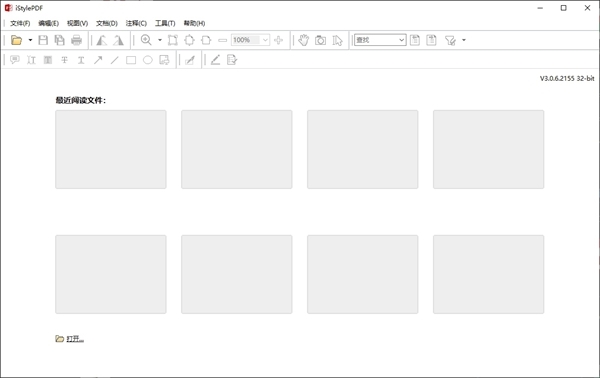This screenshot has height=378, width=600.
Task: Select the cursor Select tool
Action: coord(338,40)
